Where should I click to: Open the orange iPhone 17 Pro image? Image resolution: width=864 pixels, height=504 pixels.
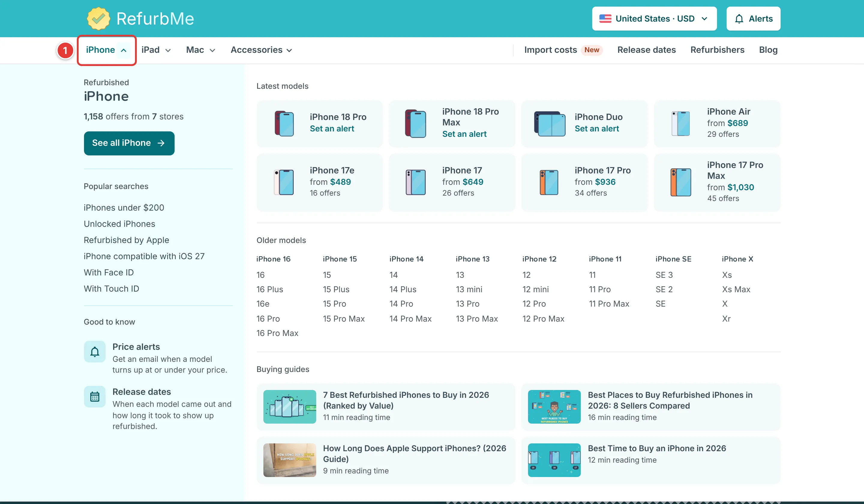point(549,182)
